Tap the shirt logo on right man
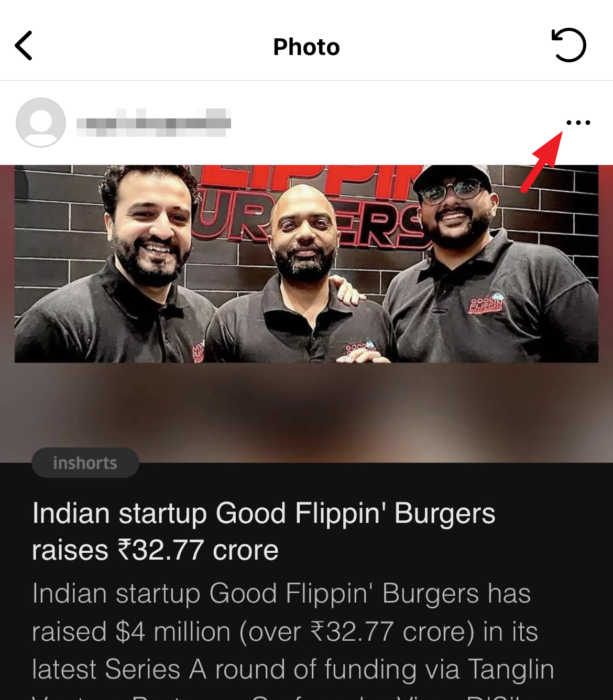Viewport: 613px width, 700px height. [487, 305]
